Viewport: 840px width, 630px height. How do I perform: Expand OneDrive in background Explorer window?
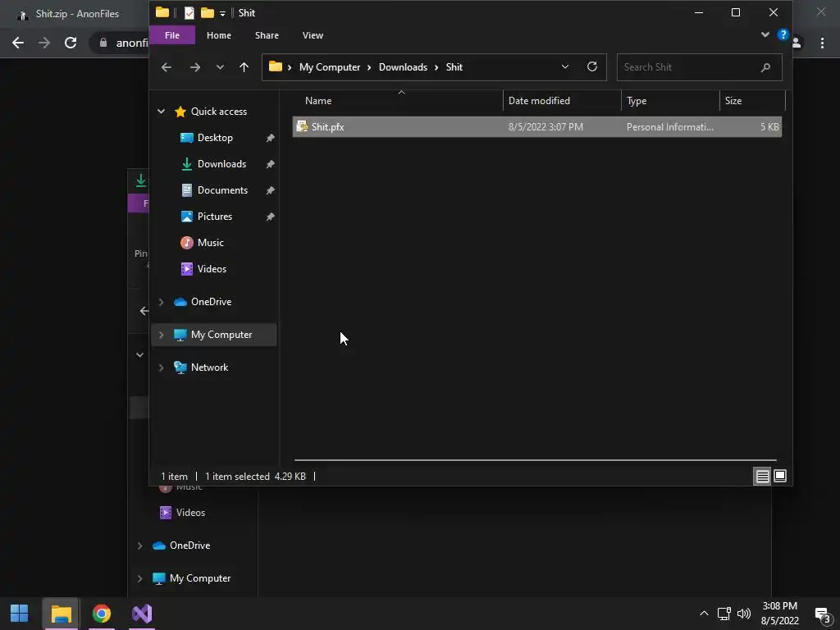[x=139, y=546]
